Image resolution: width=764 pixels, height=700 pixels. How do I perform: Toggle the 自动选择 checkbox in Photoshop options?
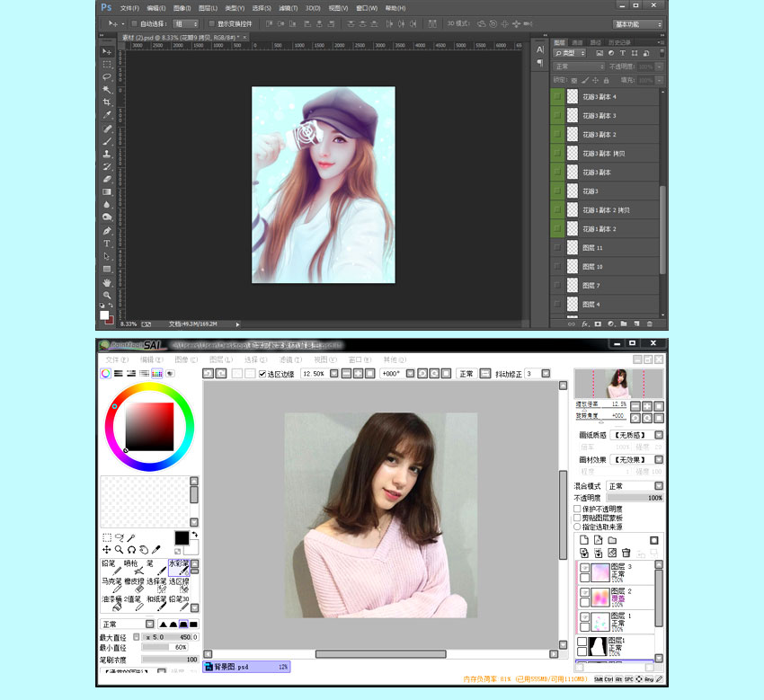pyautogui.click(x=135, y=23)
